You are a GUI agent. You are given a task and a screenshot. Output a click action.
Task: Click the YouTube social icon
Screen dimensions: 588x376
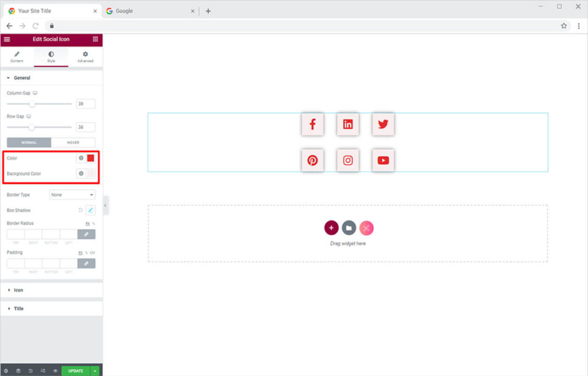tap(383, 161)
